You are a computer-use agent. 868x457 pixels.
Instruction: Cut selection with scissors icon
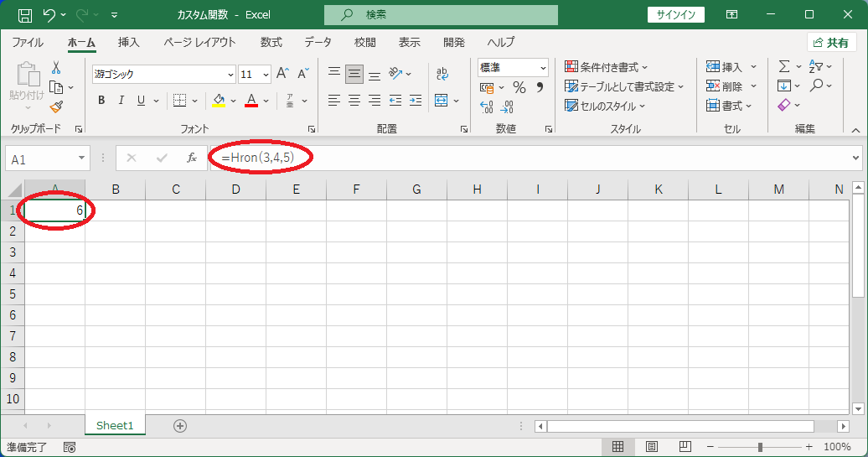click(56, 68)
